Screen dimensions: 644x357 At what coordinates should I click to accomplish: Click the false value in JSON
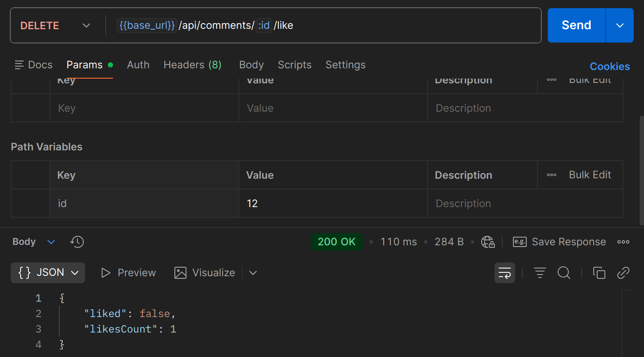point(155,314)
